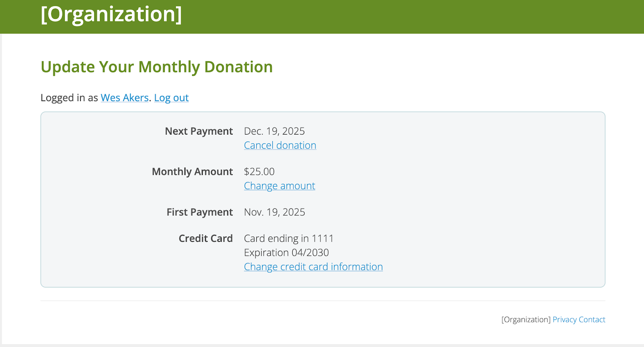The height and width of the screenshot is (347, 644).
Task: Select the Nov. 19, 2025 date text
Action: point(275,212)
